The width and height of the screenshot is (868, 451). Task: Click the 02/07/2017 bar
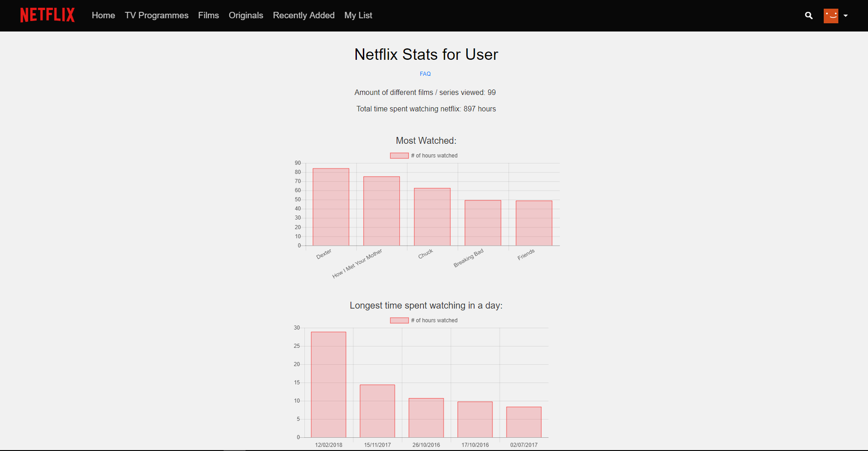[524, 422]
